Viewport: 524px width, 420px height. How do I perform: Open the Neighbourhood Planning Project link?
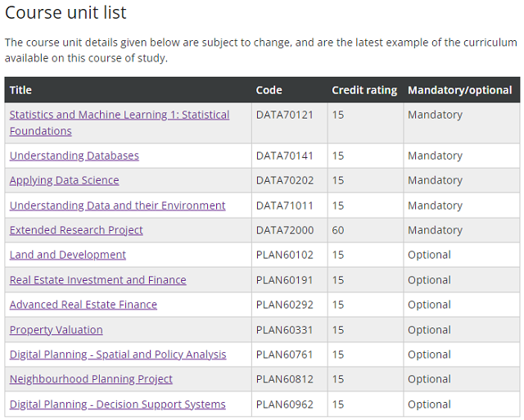pyautogui.click(x=91, y=379)
